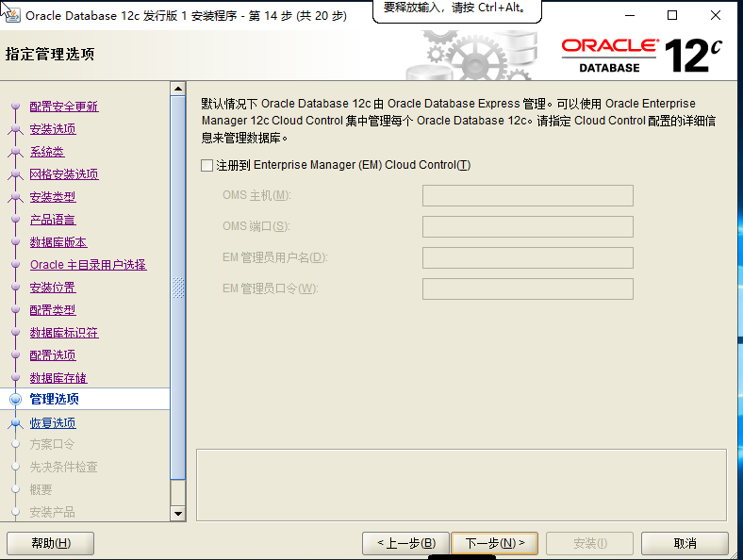Click the node icon beside 恢复选项
743x560 pixels.
point(16,422)
